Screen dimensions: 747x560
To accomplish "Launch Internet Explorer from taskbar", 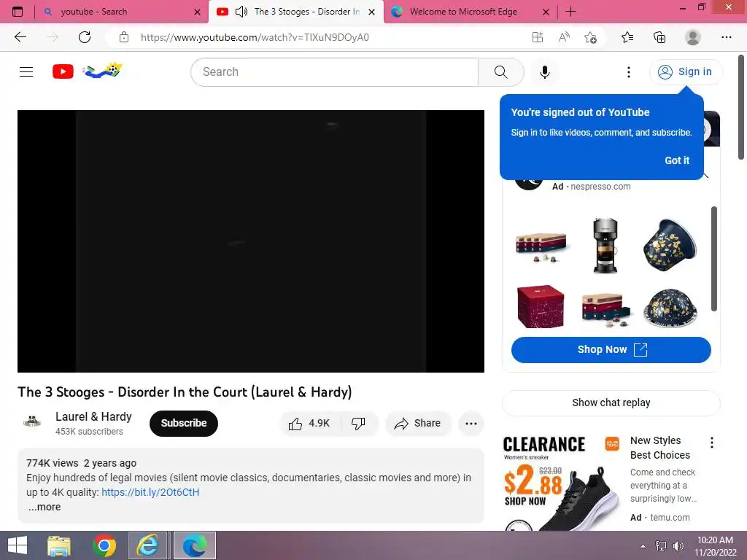I will point(147,545).
